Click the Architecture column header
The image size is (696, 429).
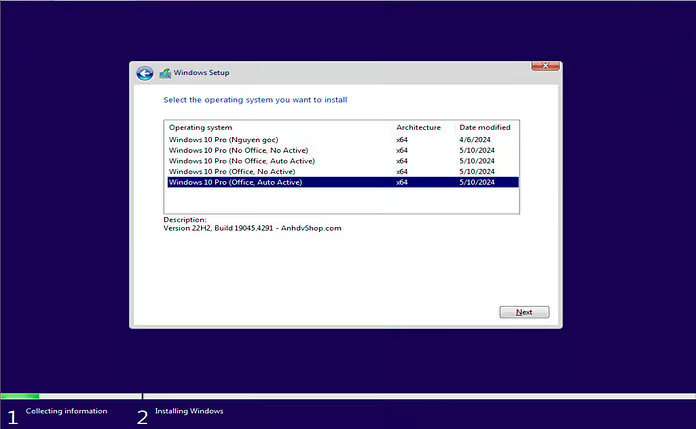[419, 127]
